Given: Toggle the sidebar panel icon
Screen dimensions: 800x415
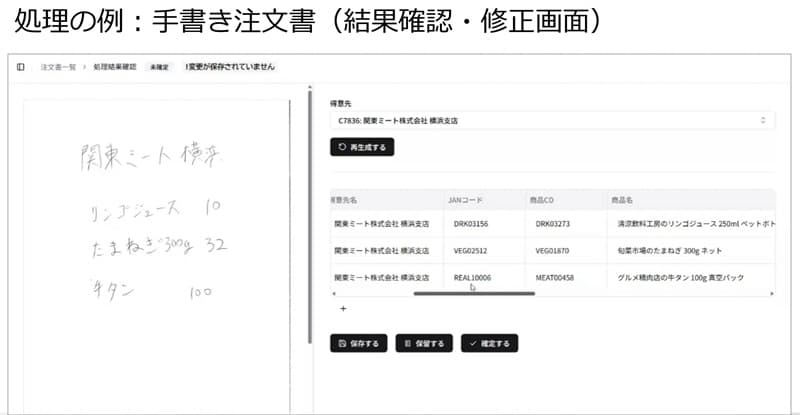Looking at the screenshot, I should [x=20, y=67].
